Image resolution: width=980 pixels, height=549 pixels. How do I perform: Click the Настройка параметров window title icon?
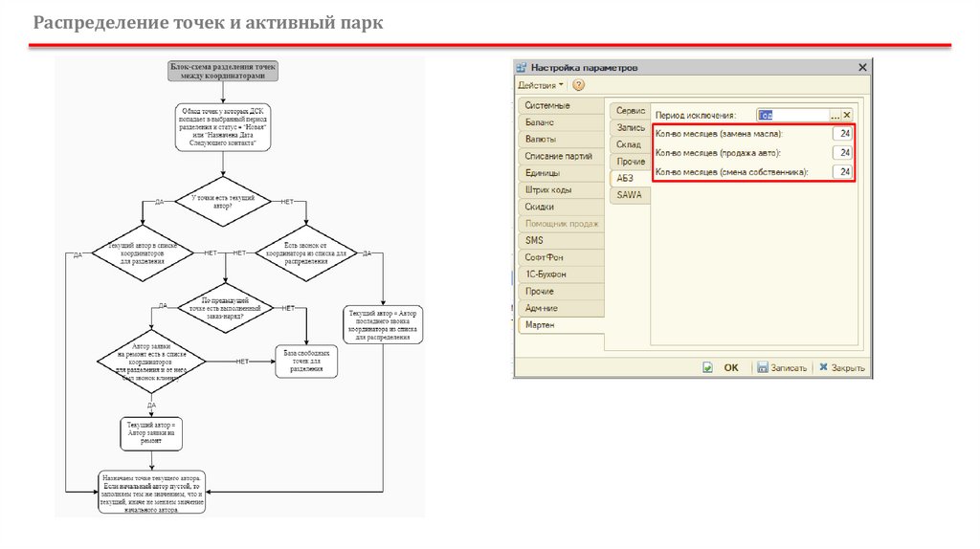tap(522, 67)
